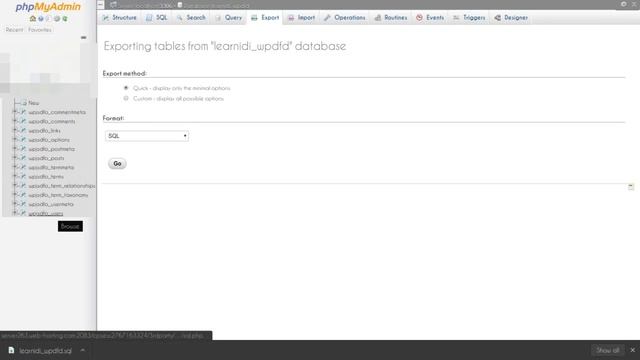Toggle the navigation panel hide button at top
This screenshot has height=360, width=640.
click(x=100, y=4)
